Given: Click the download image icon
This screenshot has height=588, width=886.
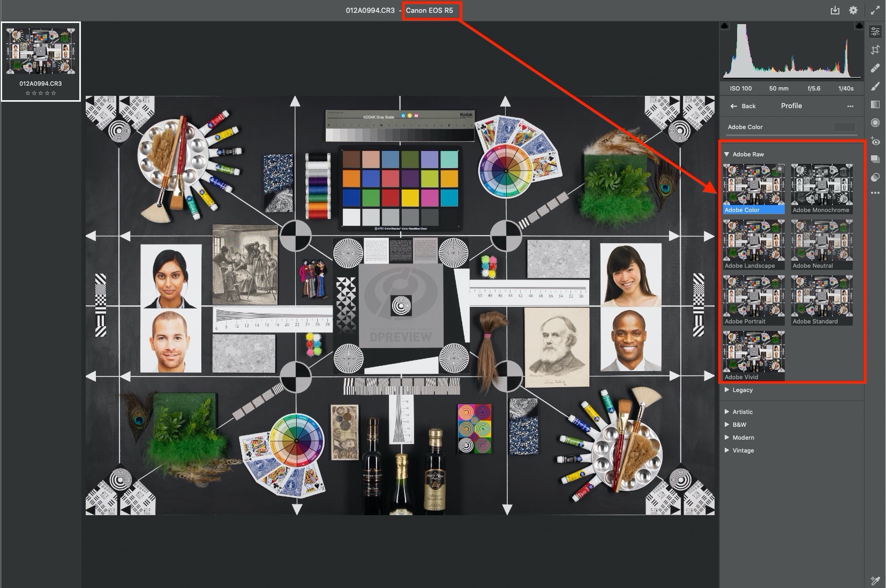Looking at the screenshot, I should click(834, 10).
